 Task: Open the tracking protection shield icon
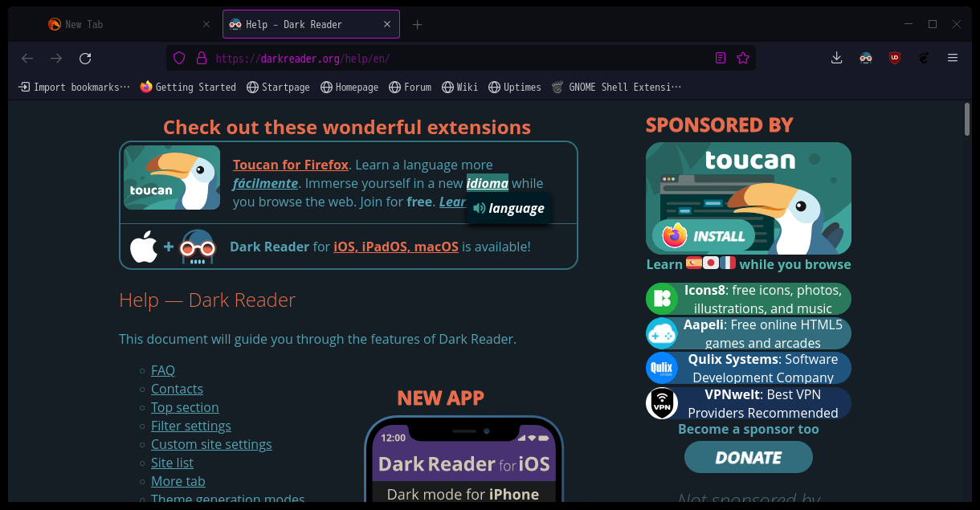[x=179, y=58]
